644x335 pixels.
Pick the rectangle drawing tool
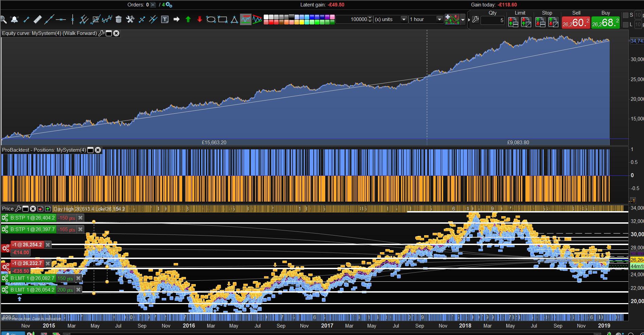pyautogui.click(x=223, y=19)
